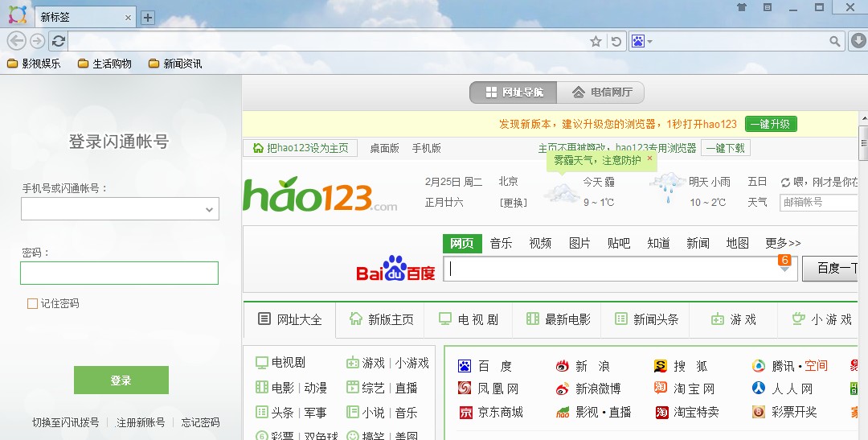This screenshot has height=440, width=868.
Task: Click 把hao123设为主页 link
Action: pyautogui.click(x=301, y=148)
